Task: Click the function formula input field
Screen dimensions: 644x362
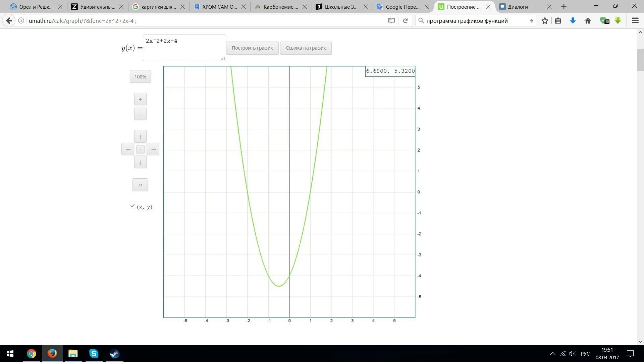Action: (184, 48)
